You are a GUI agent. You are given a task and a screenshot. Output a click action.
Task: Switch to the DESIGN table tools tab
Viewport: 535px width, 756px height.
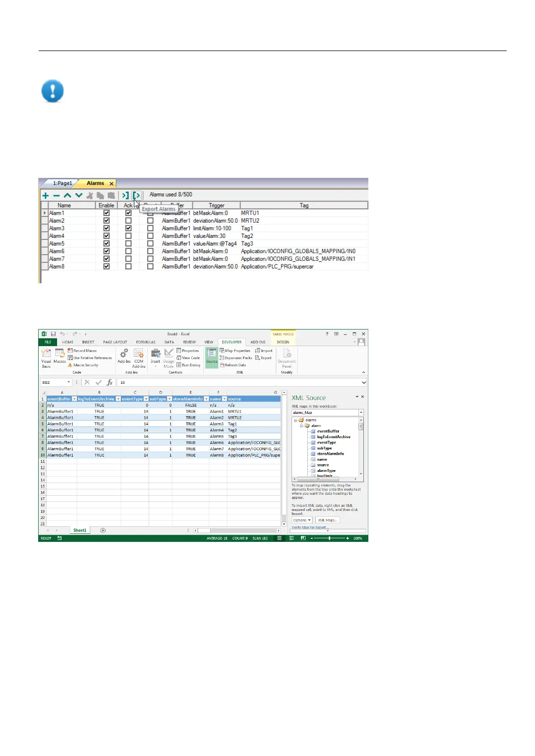pyautogui.click(x=283, y=342)
